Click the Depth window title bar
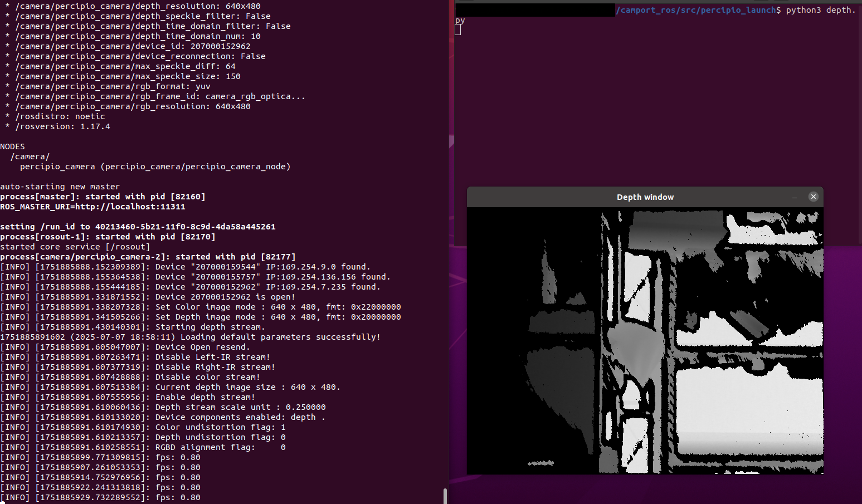This screenshot has height=504, width=862. (645, 197)
